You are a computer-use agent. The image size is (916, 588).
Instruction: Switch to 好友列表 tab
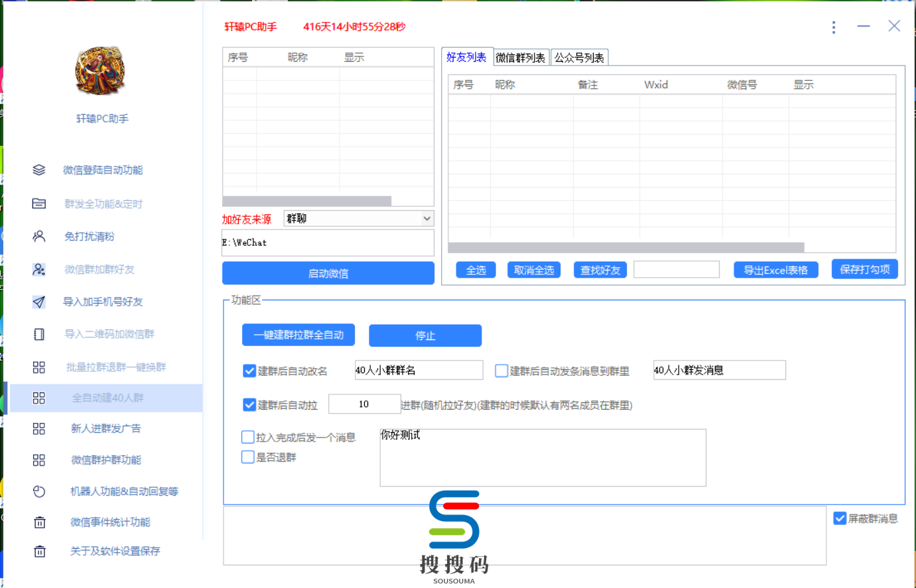coord(466,57)
